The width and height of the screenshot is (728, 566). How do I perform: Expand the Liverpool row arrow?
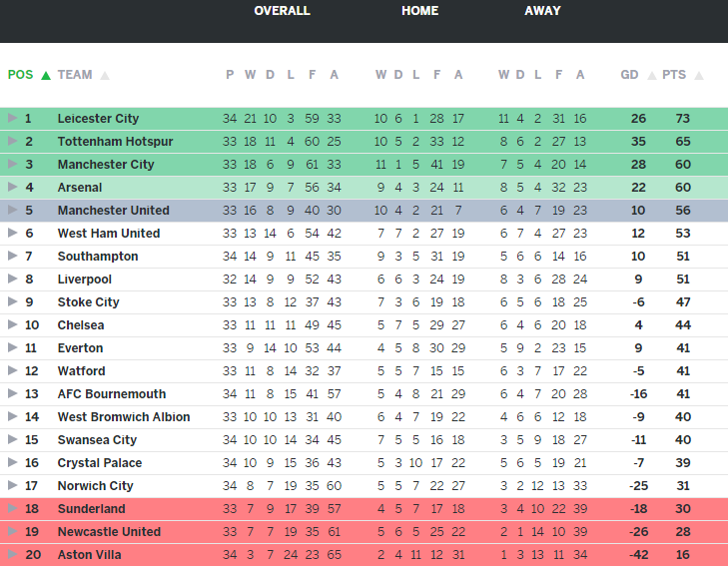point(12,280)
